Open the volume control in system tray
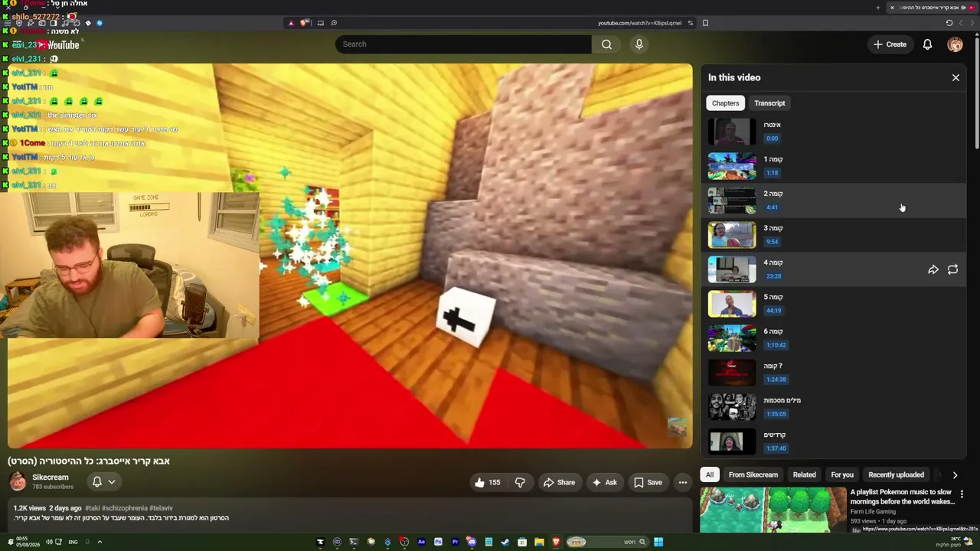980x551 pixels. [x=49, y=542]
